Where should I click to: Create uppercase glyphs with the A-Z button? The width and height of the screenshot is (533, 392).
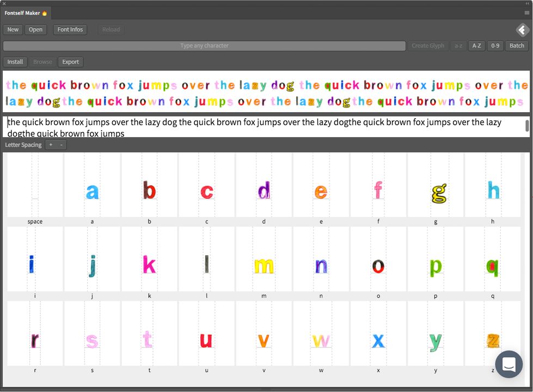476,46
